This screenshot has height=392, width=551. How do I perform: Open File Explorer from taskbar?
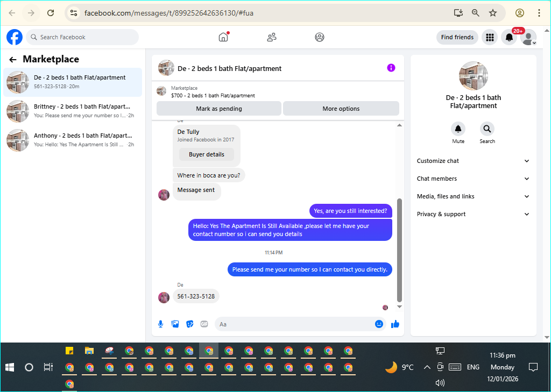point(89,351)
